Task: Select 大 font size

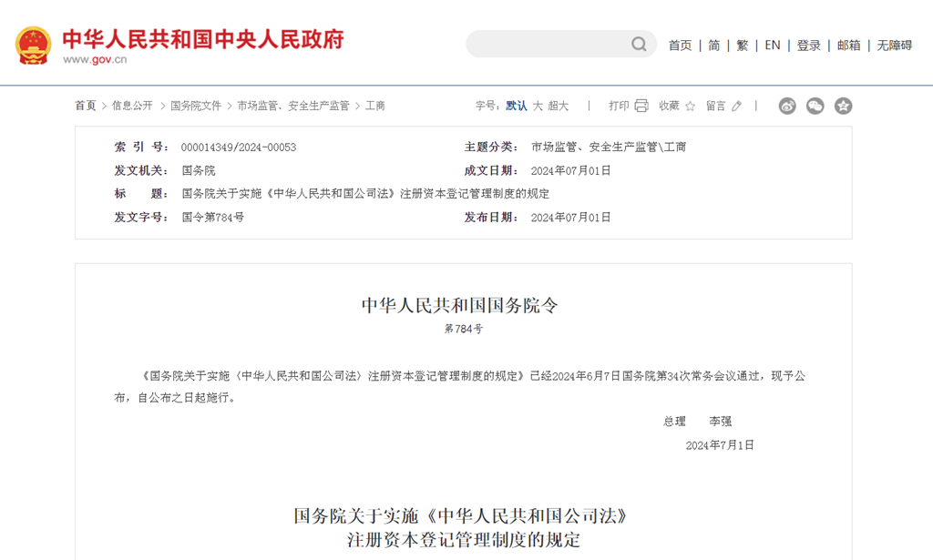Action: [x=538, y=106]
